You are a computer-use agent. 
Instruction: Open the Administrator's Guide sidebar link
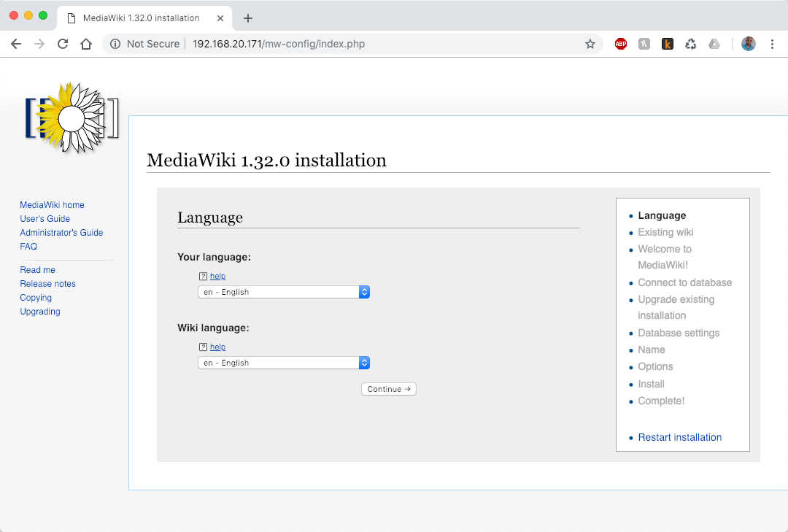pos(61,233)
